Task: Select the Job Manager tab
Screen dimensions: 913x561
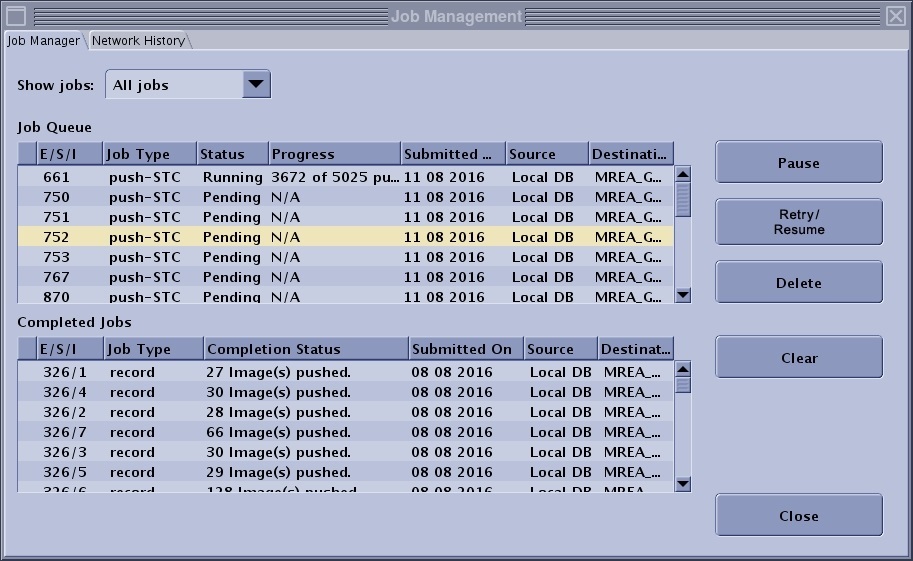Action: (x=43, y=41)
